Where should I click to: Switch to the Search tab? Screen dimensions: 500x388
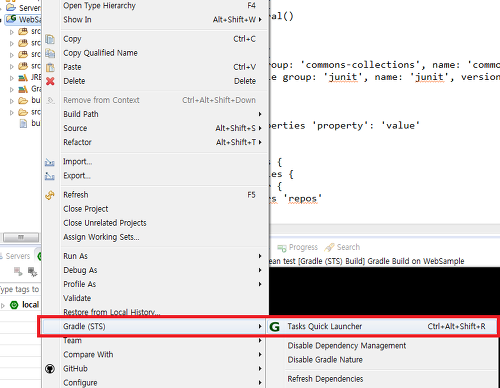click(342, 247)
